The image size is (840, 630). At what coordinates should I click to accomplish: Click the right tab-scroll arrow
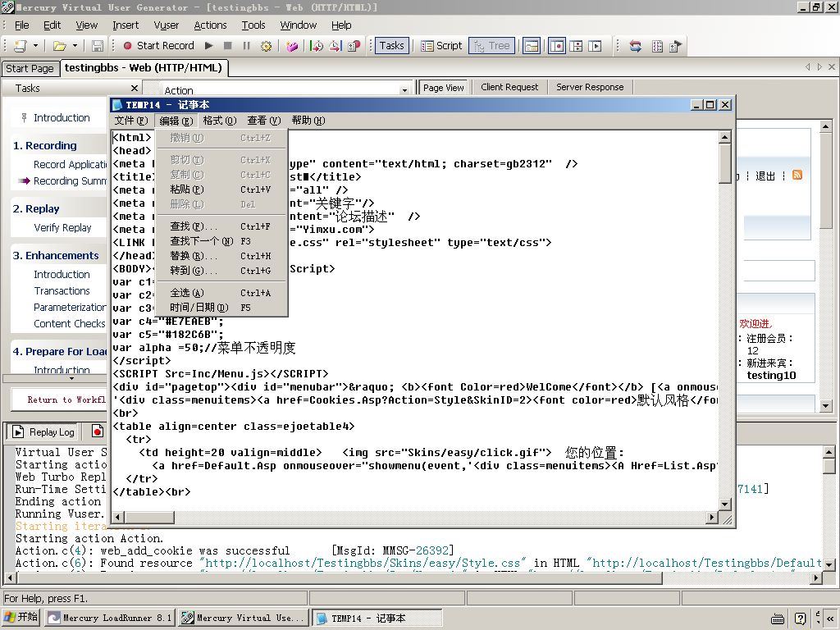(x=819, y=67)
